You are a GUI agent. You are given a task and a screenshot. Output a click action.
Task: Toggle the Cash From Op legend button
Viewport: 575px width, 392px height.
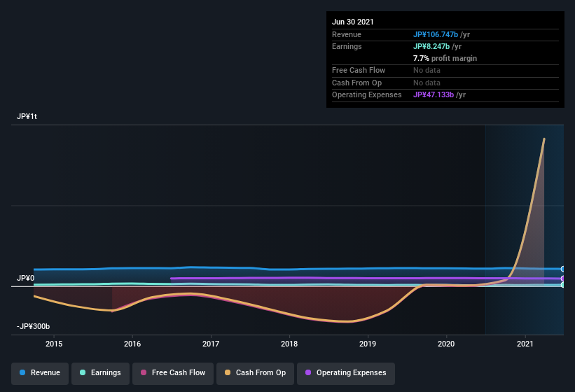point(255,373)
